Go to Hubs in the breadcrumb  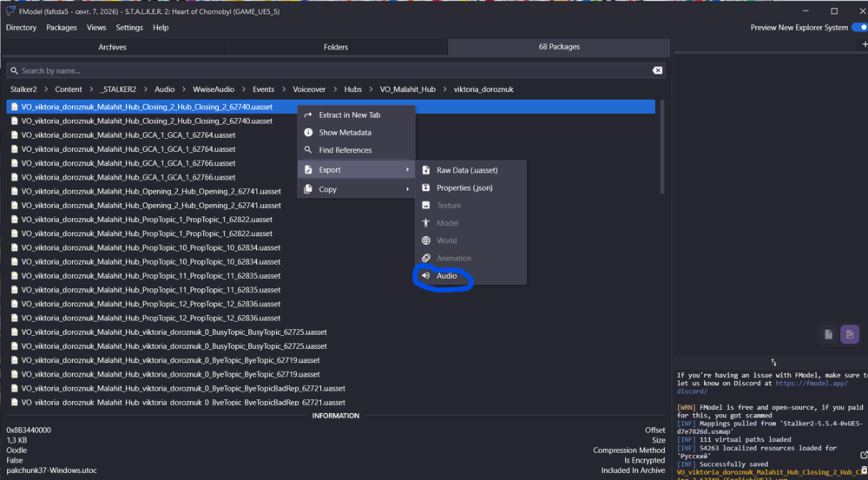(352, 89)
